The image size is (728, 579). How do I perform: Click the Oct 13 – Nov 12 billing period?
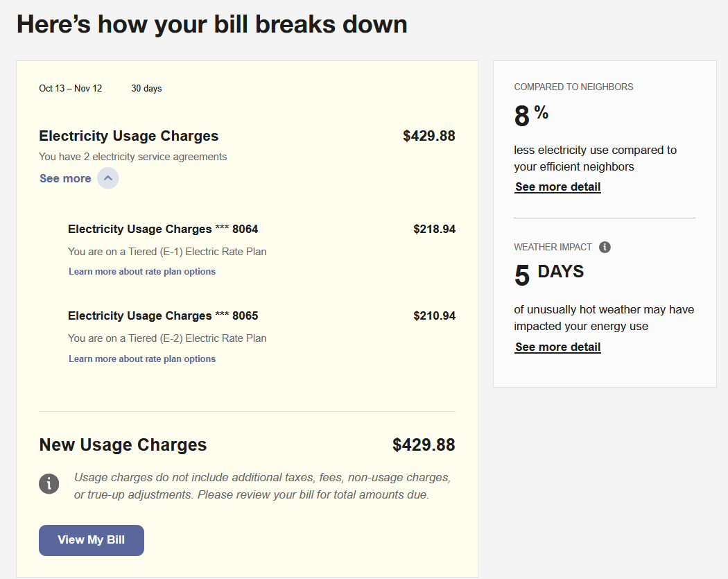click(x=70, y=88)
